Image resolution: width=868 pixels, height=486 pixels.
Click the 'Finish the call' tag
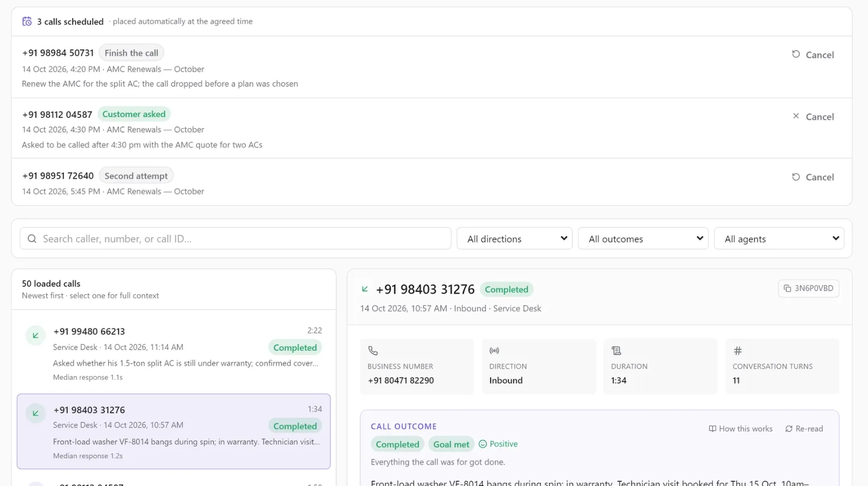131,53
